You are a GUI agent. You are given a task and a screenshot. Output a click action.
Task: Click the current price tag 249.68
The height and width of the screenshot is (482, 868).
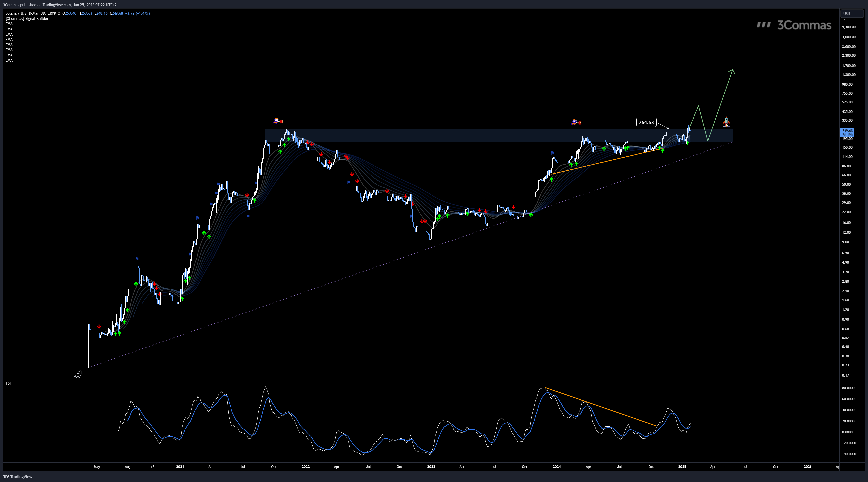(847, 131)
